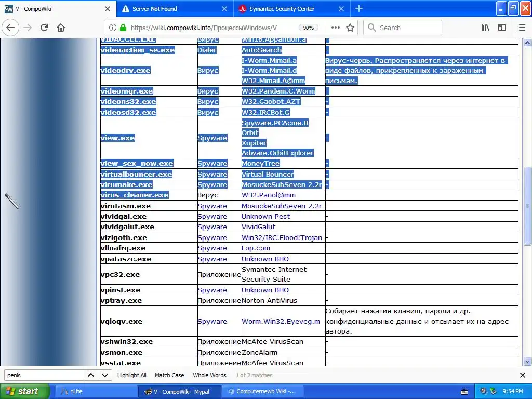The width and height of the screenshot is (532, 399).
Task: Toggle Highlight All in find bar
Action: click(x=131, y=375)
